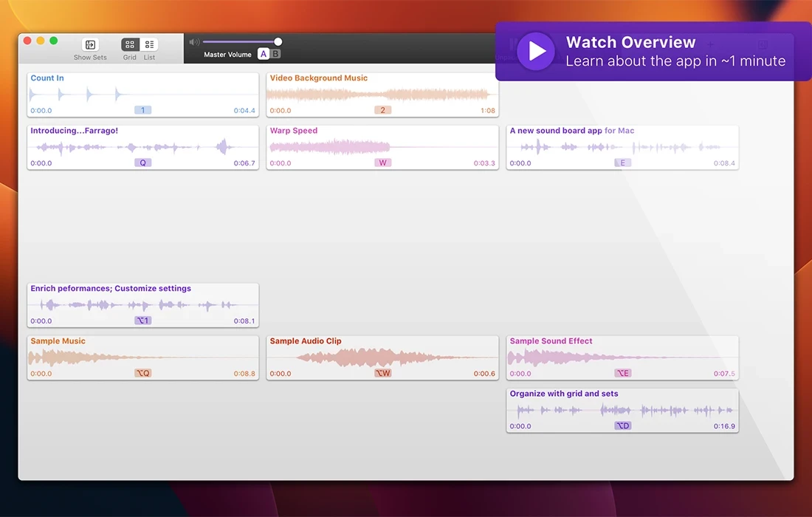Screen dimensions: 812x517
Task: Switch to Grid view
Action: [x=130, y=45]
